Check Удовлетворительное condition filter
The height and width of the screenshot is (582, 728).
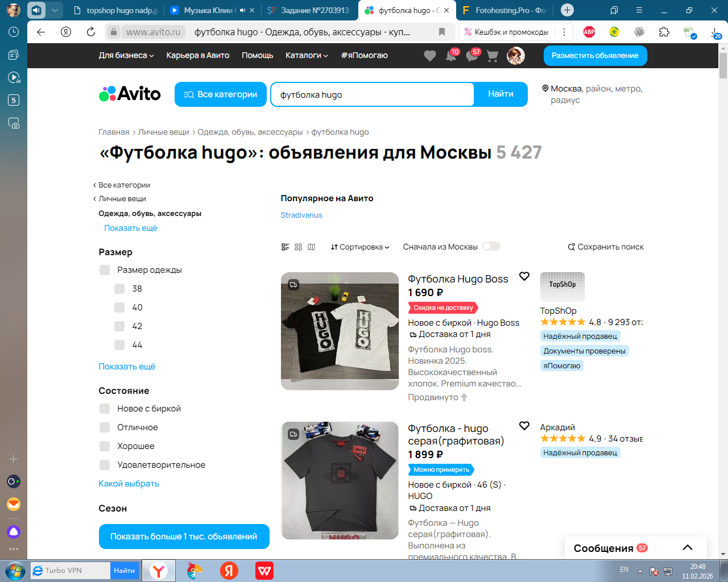click(x=105, y=465)
